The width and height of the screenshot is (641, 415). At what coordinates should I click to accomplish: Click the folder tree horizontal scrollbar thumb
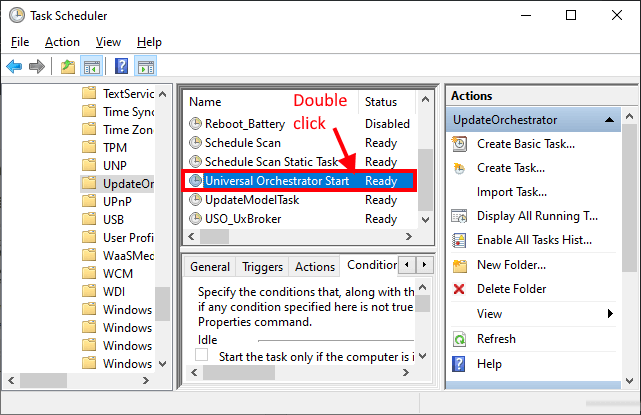pyautogui.click(x=43, y=380)
